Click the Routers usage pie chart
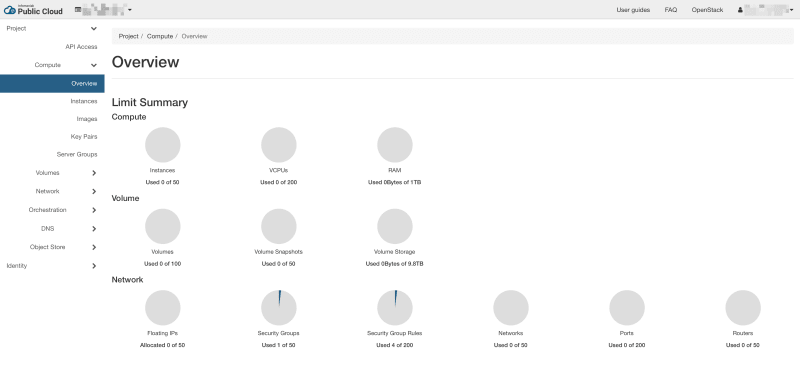This screenshot has width=800, height=366. [x=743, y=308]
